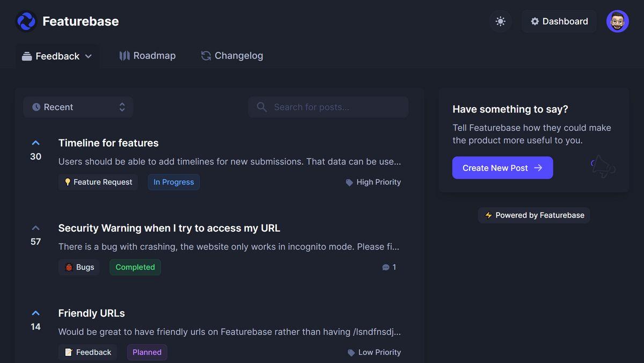Click vote count 30 on Timeline post
644x363 pixels.
click(x=36, y=157)
